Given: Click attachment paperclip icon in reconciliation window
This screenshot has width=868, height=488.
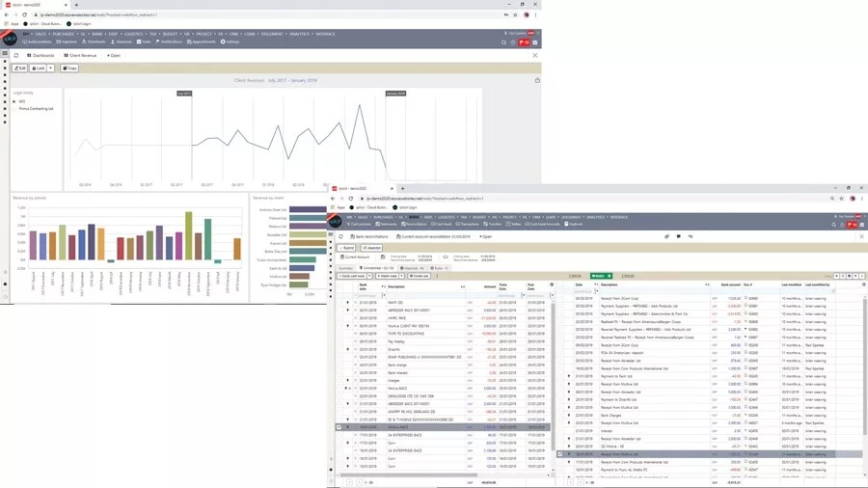Looking at the screenshot, I should click(667, 236).
